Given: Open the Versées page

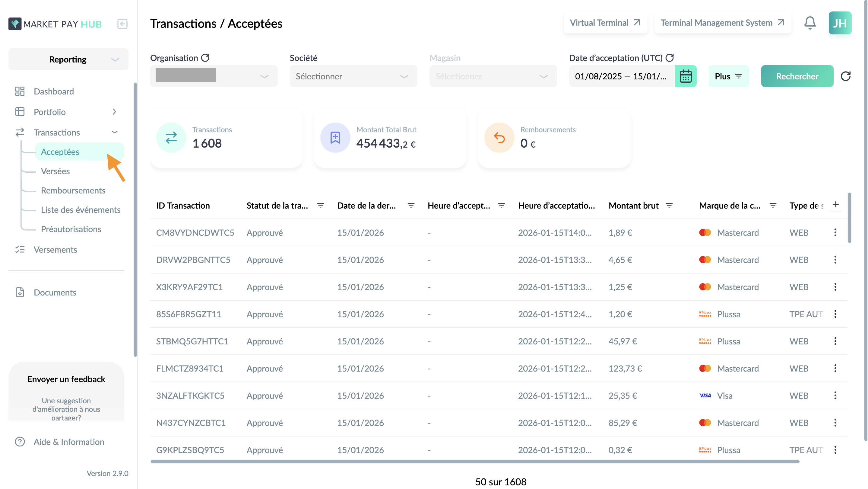Looking at the screenshot, I should click(x=55, y=171).
